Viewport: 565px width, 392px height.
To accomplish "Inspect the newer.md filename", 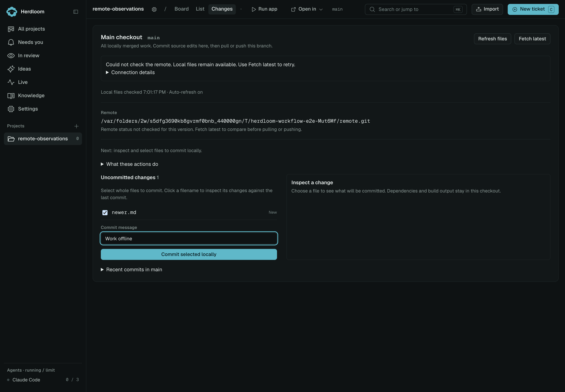I will (x=124, y=212).
